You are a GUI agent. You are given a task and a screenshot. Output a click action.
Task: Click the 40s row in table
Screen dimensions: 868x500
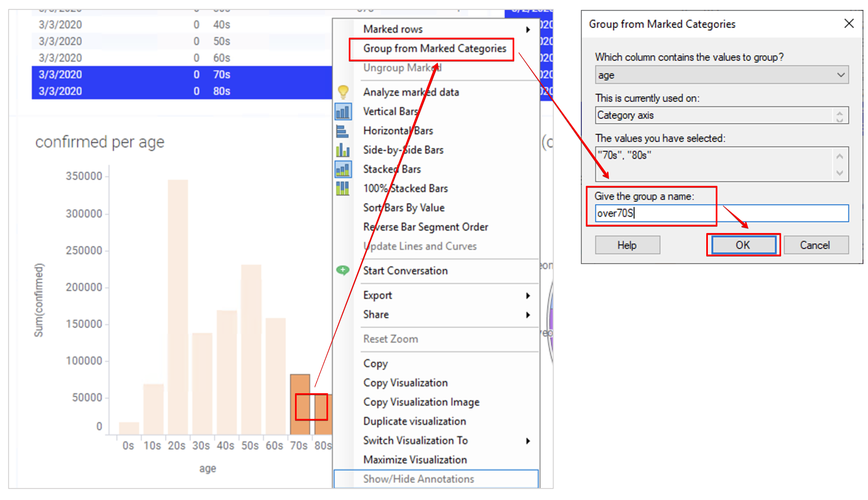[182, 25]
